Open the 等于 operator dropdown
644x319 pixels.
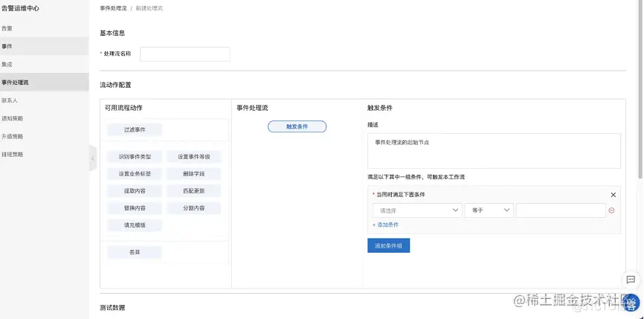point(489,210)
